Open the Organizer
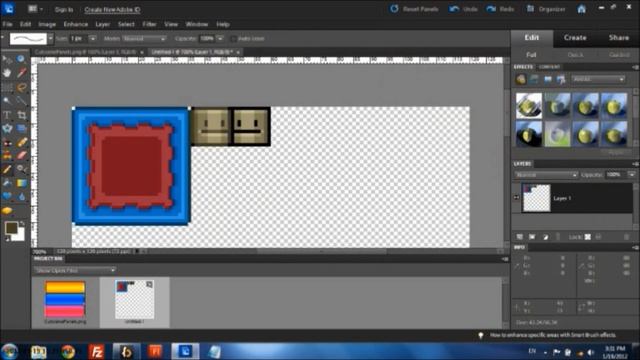Viewport: 640px width, 360px height. (x=546, y=9)
